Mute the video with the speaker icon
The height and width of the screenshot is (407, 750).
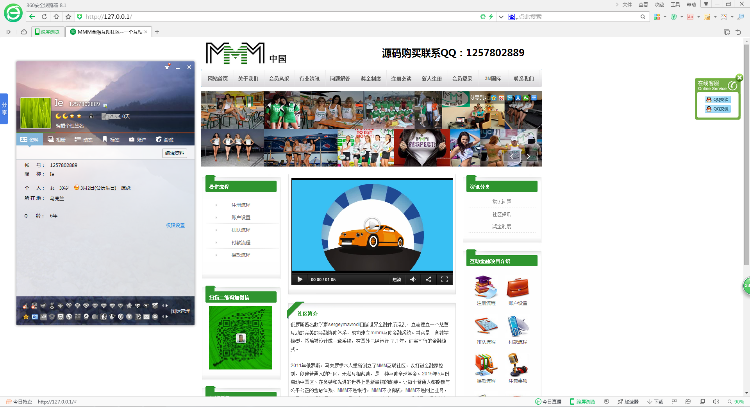coord(413,279)
